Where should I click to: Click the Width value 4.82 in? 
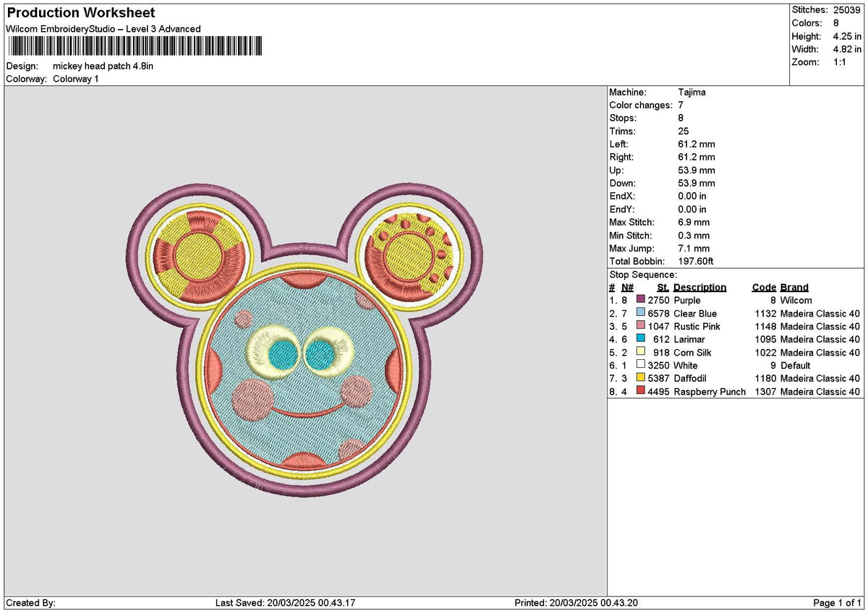pyautogui.click(x=848, y=49)
